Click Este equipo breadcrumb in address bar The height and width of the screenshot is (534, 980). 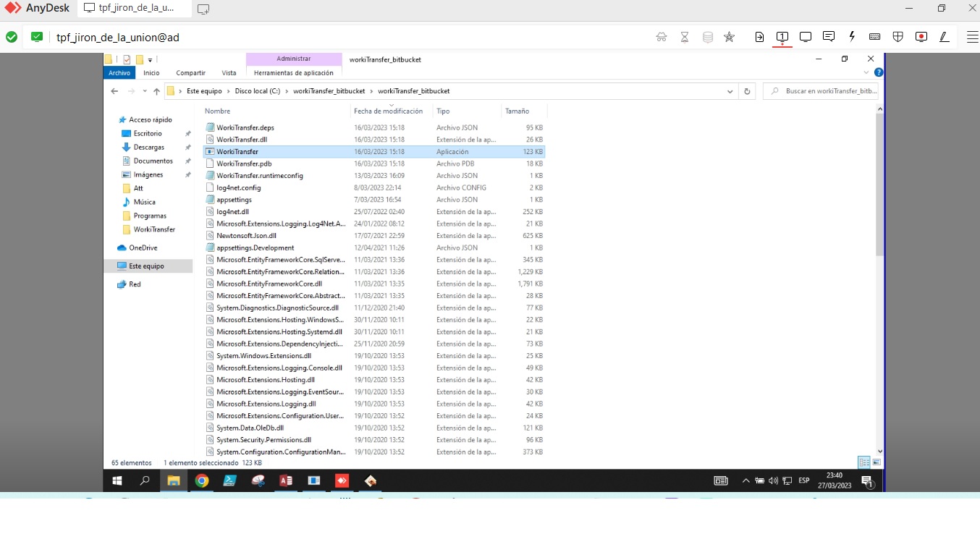[204, 91]
